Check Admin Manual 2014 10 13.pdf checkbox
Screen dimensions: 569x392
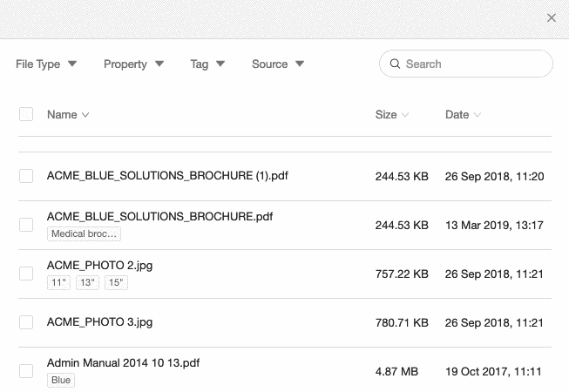click(x=26, y=371)
